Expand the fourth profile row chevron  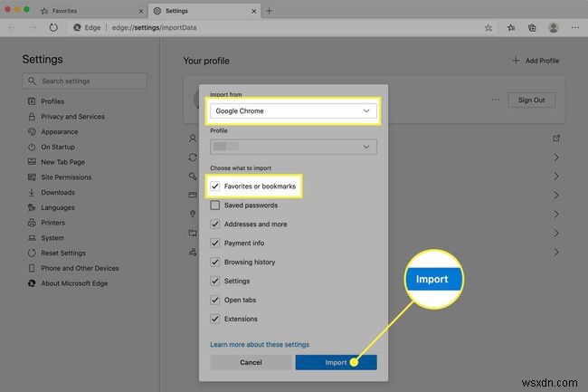click(x=556, y=195)
